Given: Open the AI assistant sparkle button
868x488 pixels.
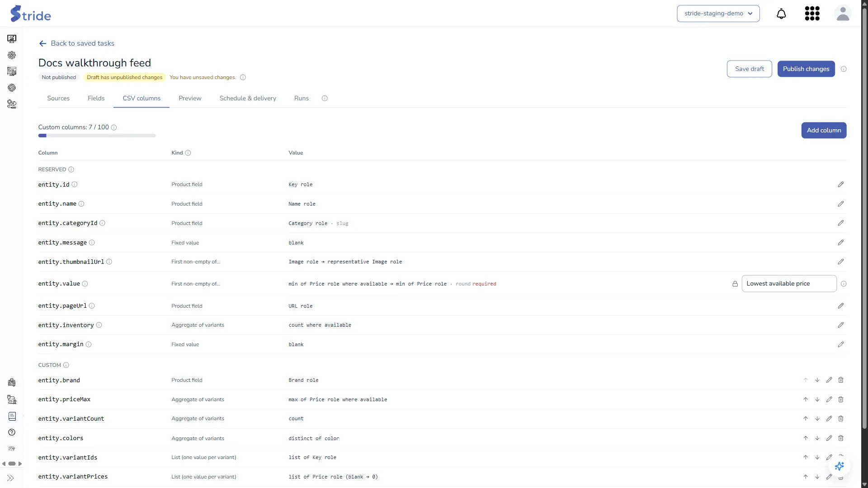Looking at the screenshot, I should pos(839,466).
